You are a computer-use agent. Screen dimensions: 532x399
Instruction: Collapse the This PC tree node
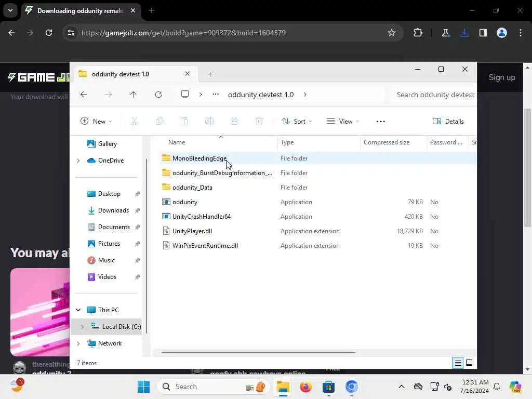point(78,310)
